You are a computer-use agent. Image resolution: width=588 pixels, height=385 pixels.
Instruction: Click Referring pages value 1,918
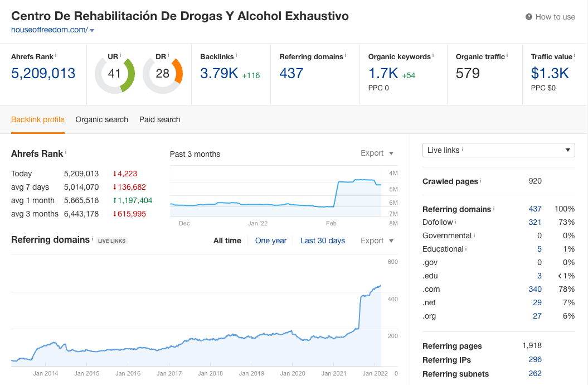pyautogui.click(x=532, y=345)
